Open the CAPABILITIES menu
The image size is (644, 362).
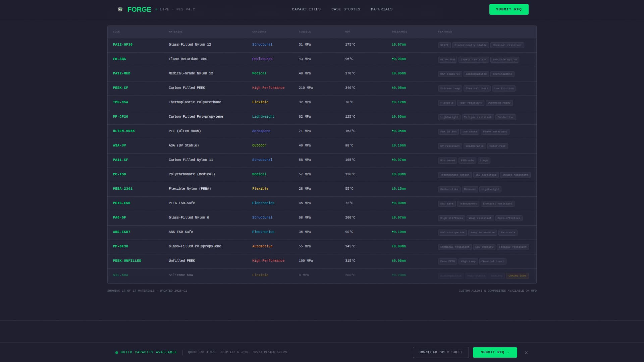306,9
